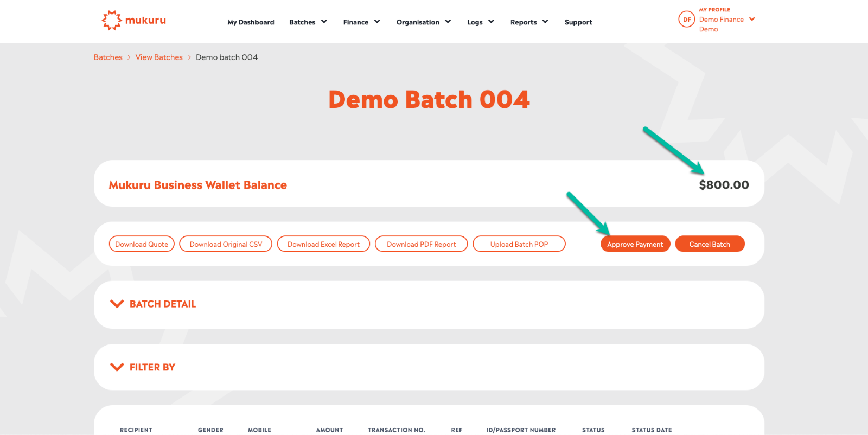Image resolution: width=868 pixels, height=435 pixels.
Task: Click Upload Batch POP
Action: pyautogui.click(x=519, y=244)
